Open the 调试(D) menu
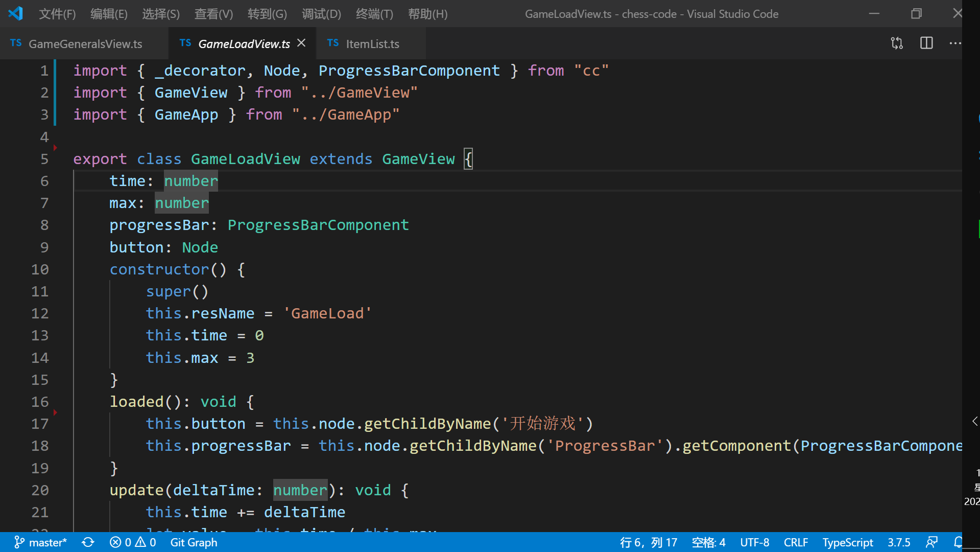 (x=321, y=14)
